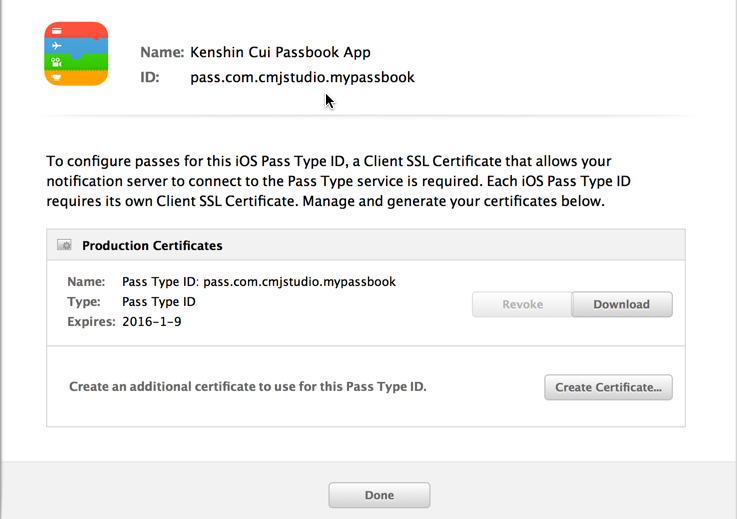Click the ID pass.com.cmjstudio.mypassbook at top
This screenshot has width=737, height=519.
pos(302,77)
